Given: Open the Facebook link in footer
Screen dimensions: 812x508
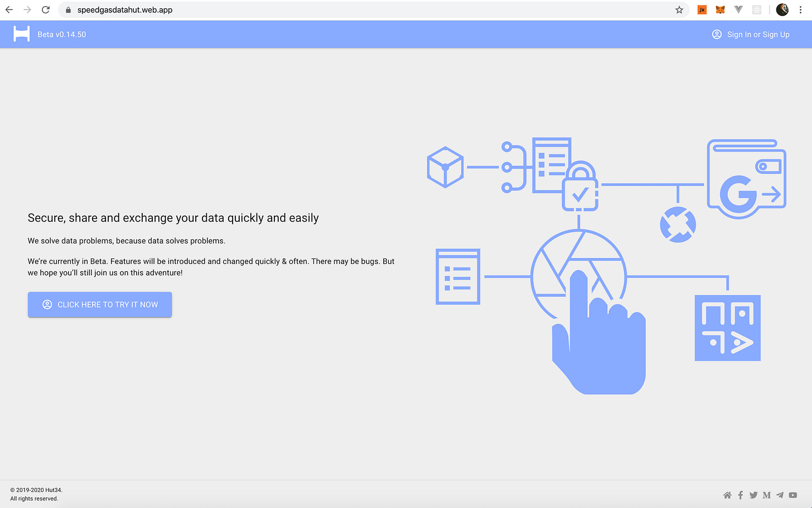Looking at the screenshot, I should 741,495.
